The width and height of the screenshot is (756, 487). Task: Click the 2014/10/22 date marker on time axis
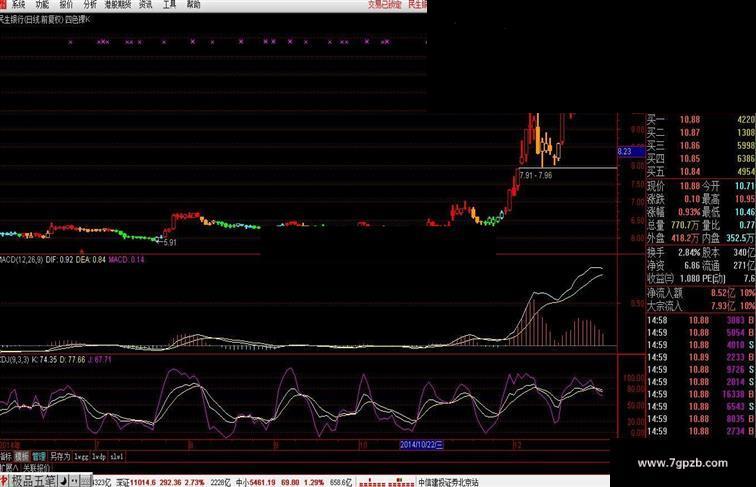click(x=421, y=445)
